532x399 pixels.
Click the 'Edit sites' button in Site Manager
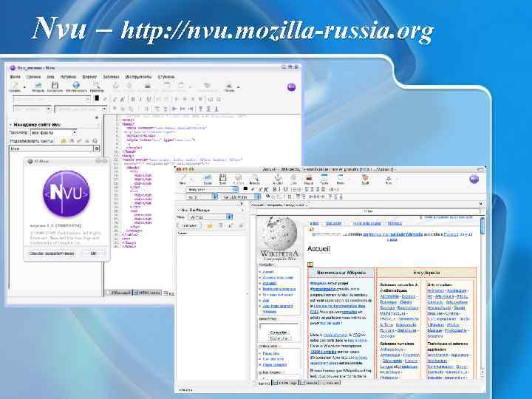tap(190, 225)
